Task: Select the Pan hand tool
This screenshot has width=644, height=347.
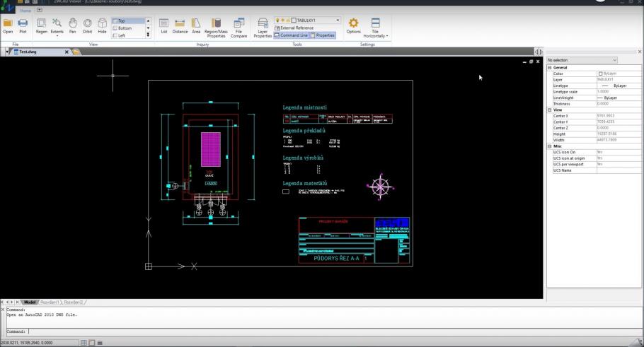Action: pyautogui.click(x=72, y=25)
